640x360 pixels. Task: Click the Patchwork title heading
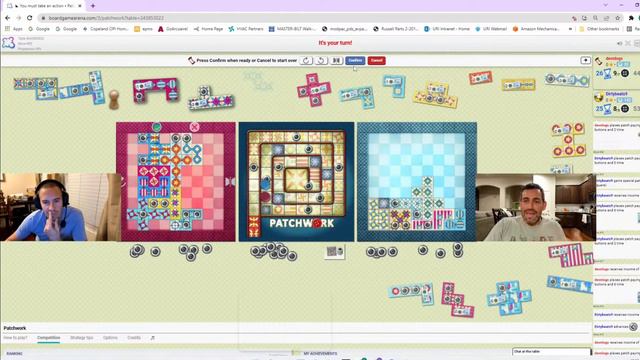pos(15,328)
